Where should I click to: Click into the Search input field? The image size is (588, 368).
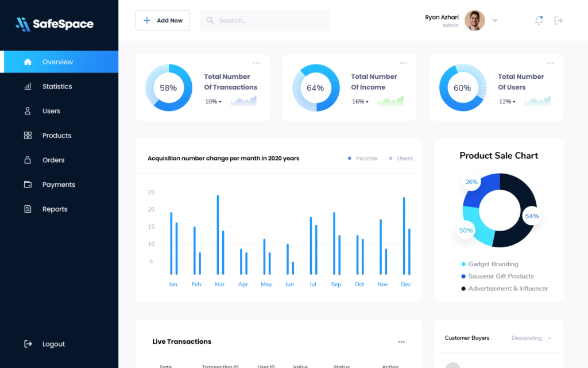coord(270,20)
